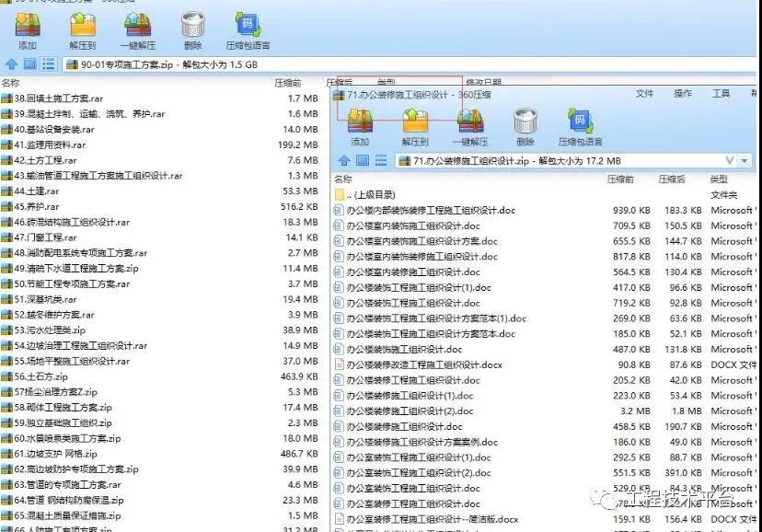Screen dimensions: 762x532
Task: Click 一键解压 icon in the front window
Action: [470, 125]
